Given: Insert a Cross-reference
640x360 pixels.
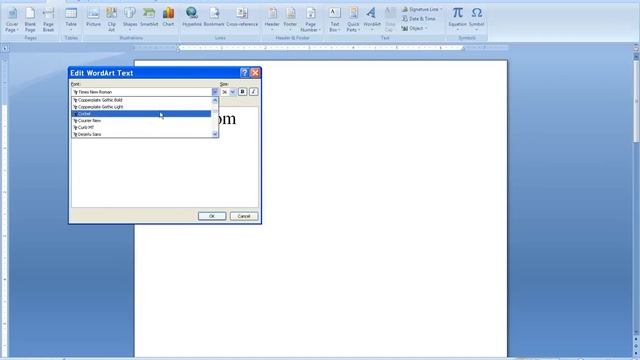Looking at the screenshot, I should pyautogui.click(x=242, y=18).
